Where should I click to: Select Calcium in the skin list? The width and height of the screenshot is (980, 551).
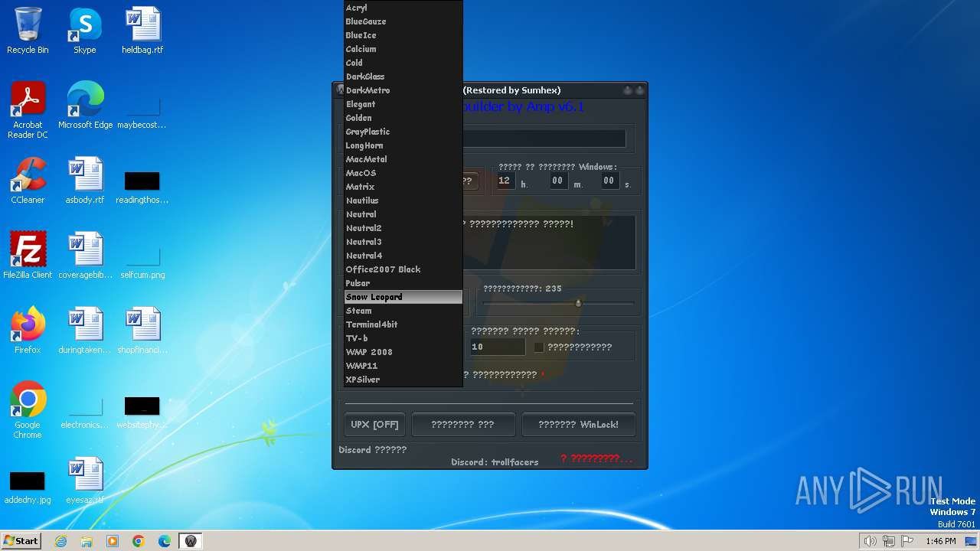(x=403, y=49)
